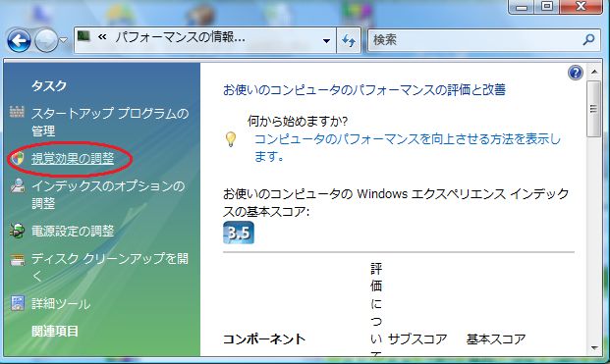Click the advanced tools icon in task list
610x364 pixels.
pos(18,303)
